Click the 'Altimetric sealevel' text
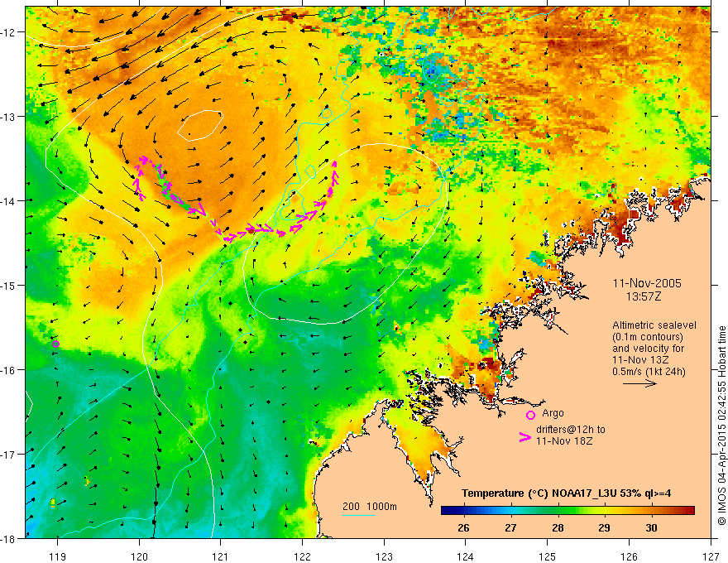 tap(654, 325)
